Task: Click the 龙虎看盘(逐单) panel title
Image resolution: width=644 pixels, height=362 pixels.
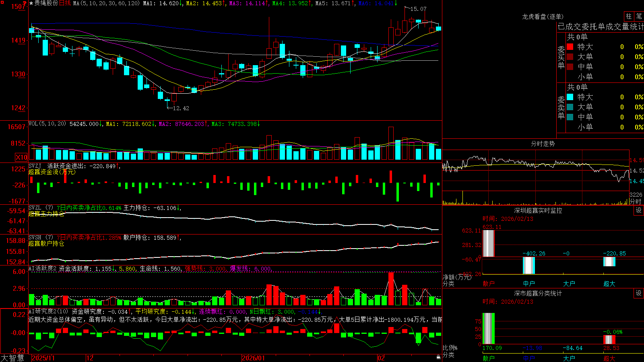Action: [x=543, y=16]
